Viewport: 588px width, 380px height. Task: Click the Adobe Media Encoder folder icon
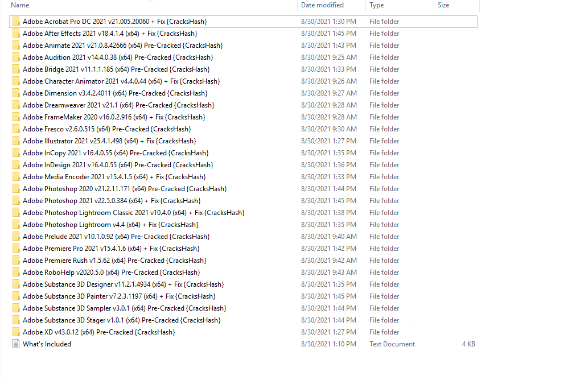pyautogui.click(x=16, y=177)
